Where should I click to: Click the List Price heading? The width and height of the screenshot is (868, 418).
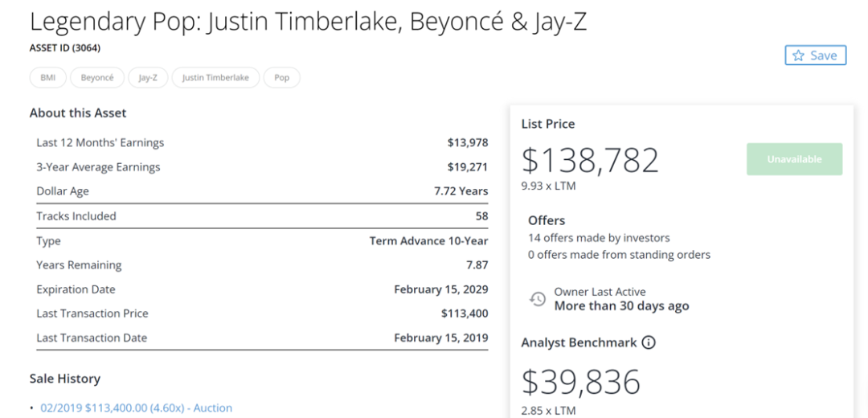click(548, 124)
